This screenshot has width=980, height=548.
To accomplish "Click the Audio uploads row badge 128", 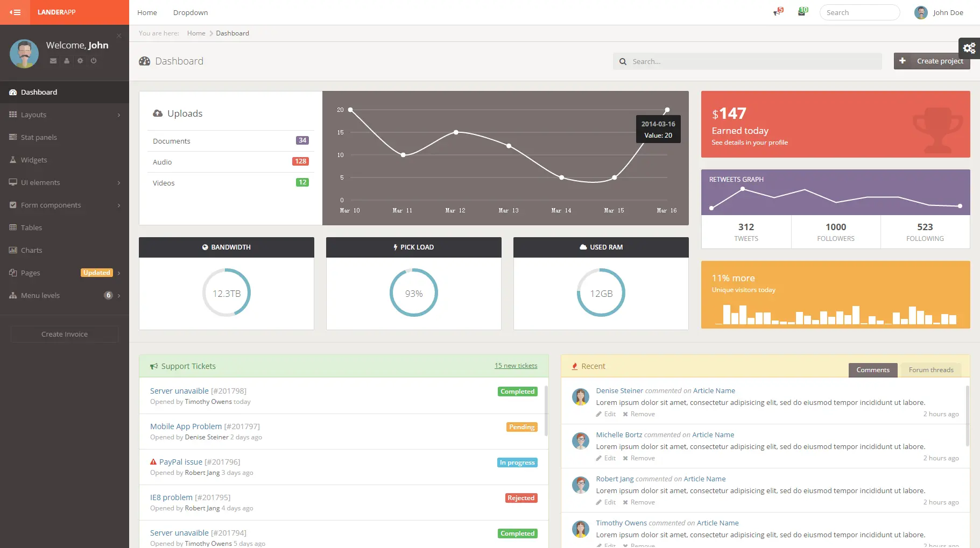I will click(x=300, y=161).
